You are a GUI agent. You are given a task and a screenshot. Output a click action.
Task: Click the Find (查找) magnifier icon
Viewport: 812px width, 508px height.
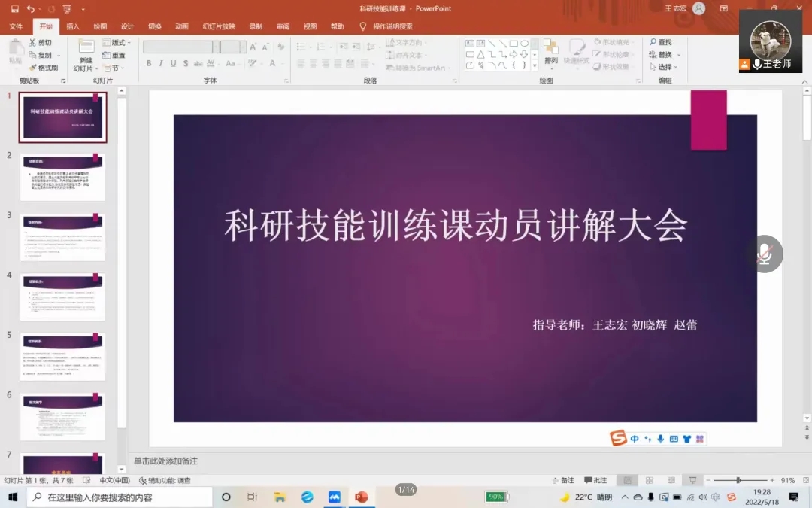click(x=653, y=43)
